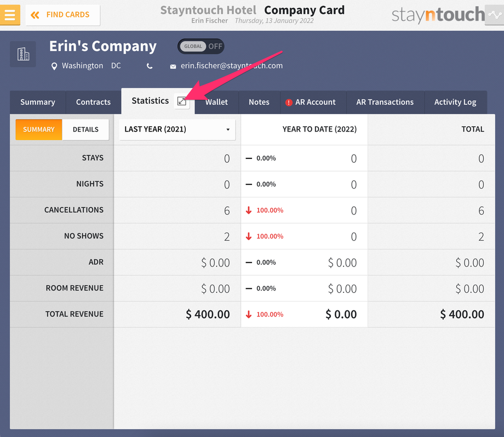Click the analytics icon at top right

(x=494, y=15)
